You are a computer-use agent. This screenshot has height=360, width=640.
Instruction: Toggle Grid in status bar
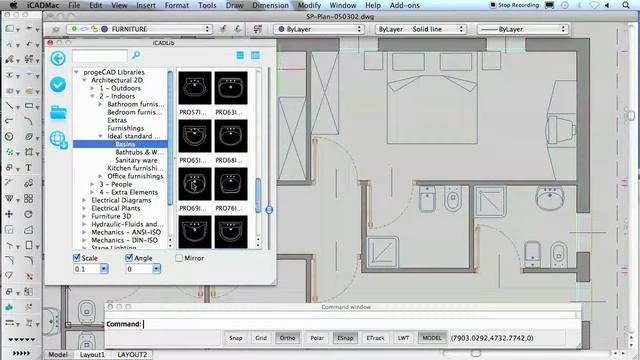(261, 338)
